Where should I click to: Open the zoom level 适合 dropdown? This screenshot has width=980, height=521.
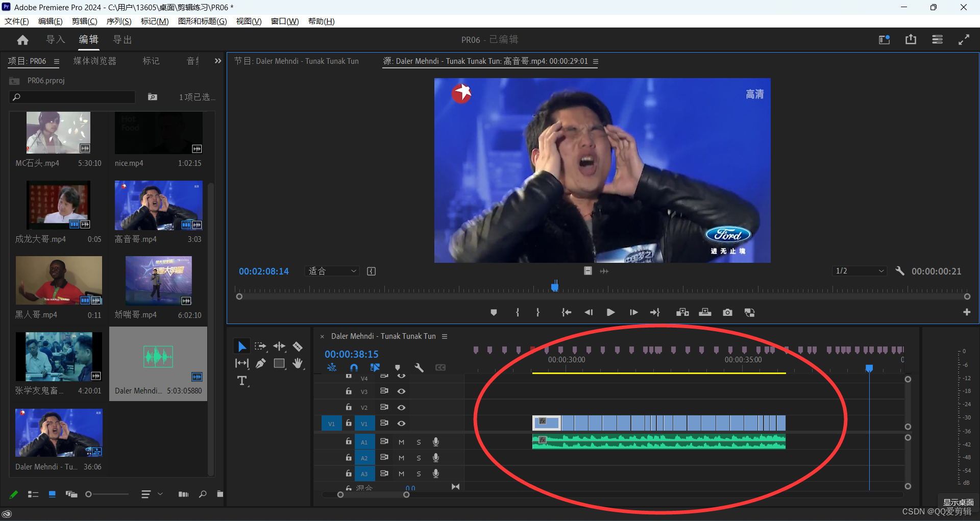[332, 271]
